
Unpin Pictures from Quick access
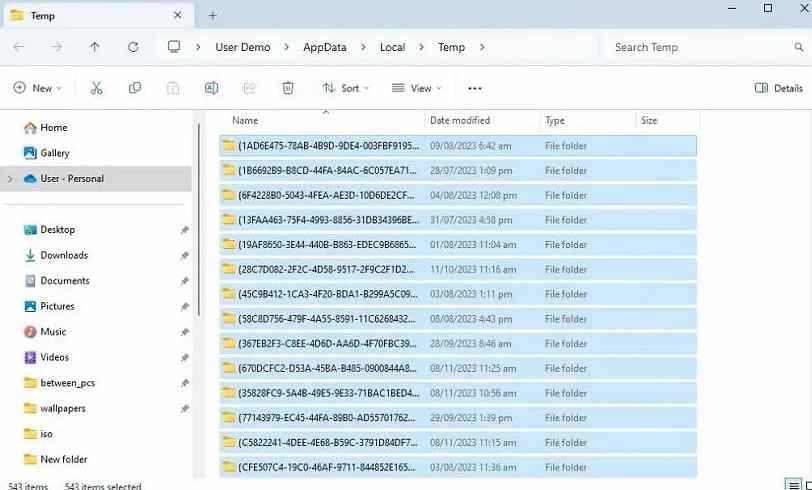[x=184, y=306]
